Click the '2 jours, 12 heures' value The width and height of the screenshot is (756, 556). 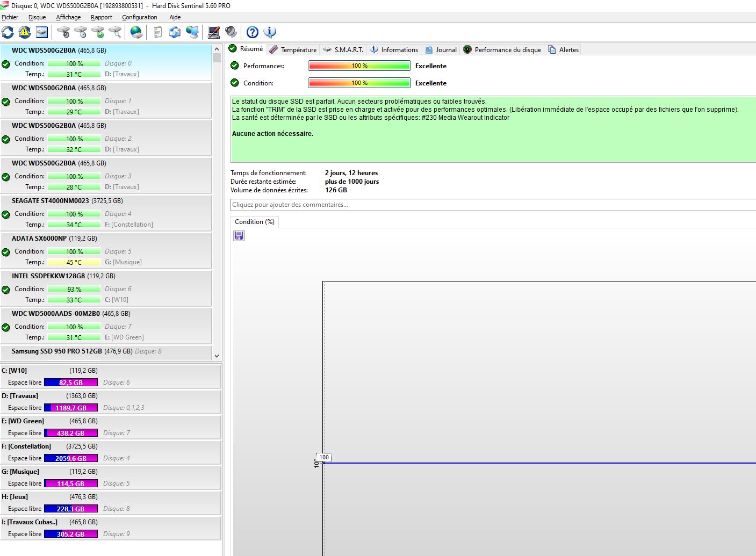[x=351, y=173]
